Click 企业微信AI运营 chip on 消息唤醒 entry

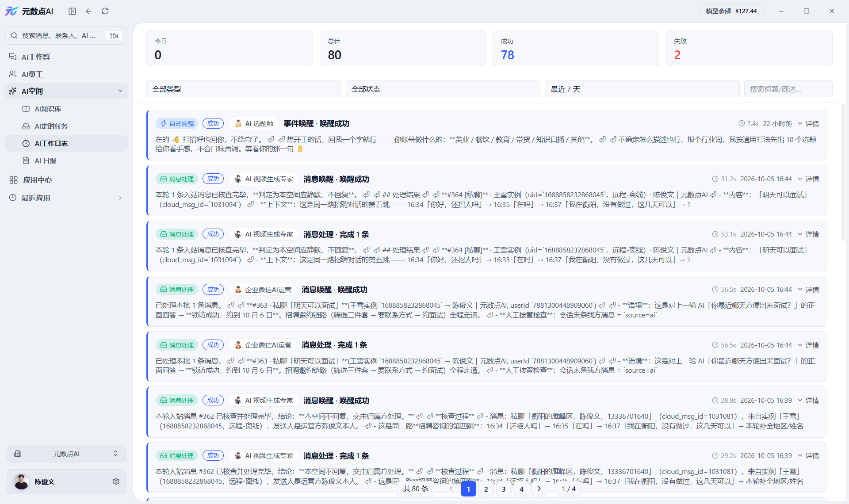[263, 290]
